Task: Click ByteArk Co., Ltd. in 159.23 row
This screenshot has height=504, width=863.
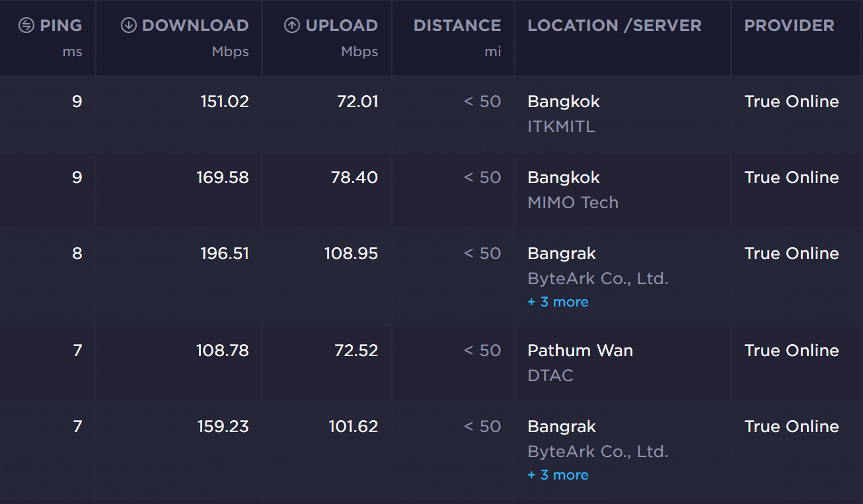Action: coord(598,452)
